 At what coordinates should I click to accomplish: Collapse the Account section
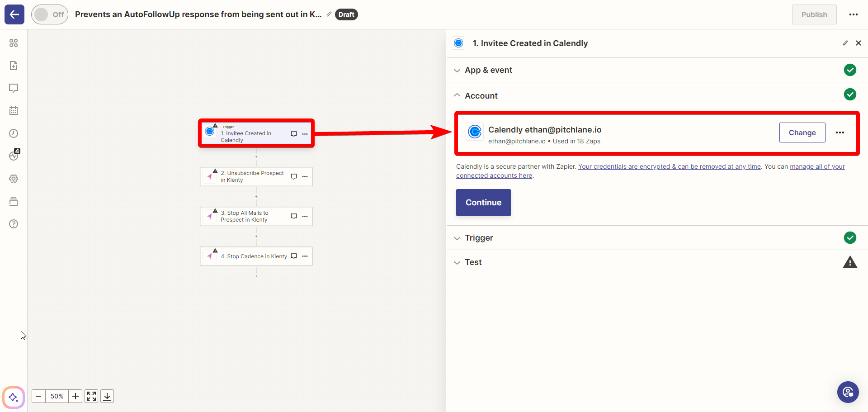pos(657,95)
